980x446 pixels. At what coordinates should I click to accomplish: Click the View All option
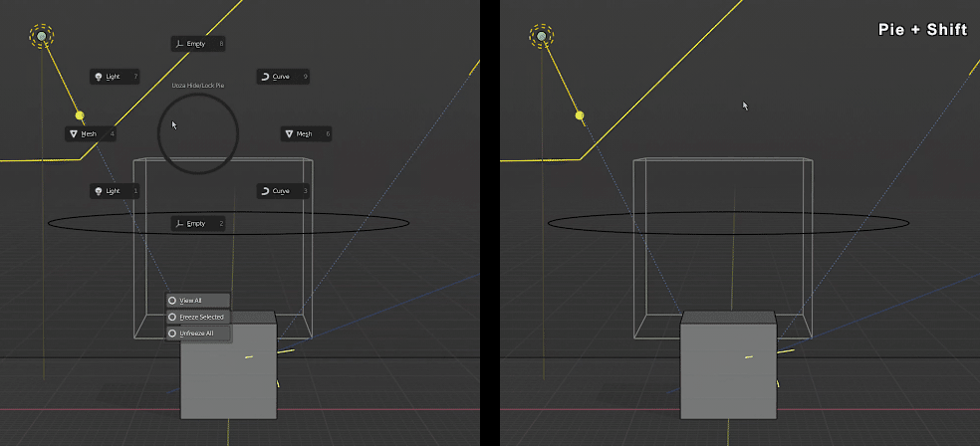pos(198,301)
